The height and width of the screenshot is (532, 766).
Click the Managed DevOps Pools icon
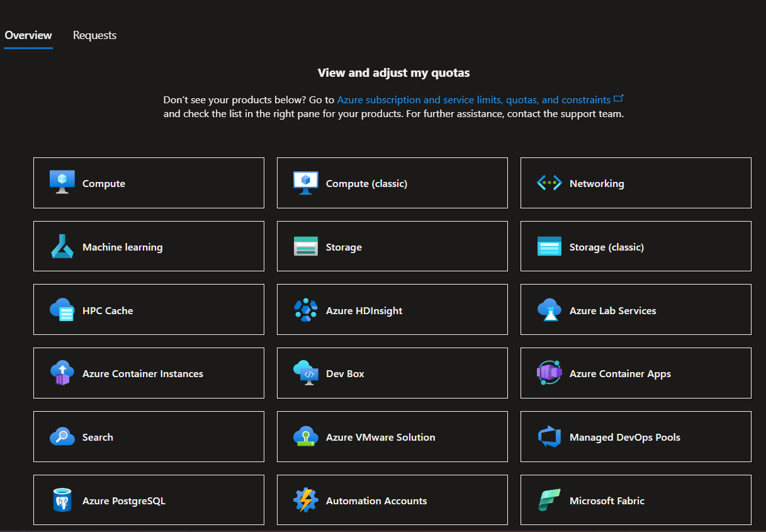549,437
